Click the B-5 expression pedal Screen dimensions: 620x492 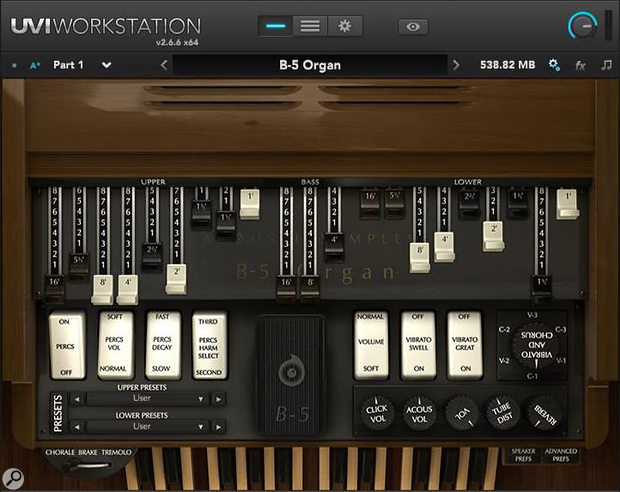point(291,374)
